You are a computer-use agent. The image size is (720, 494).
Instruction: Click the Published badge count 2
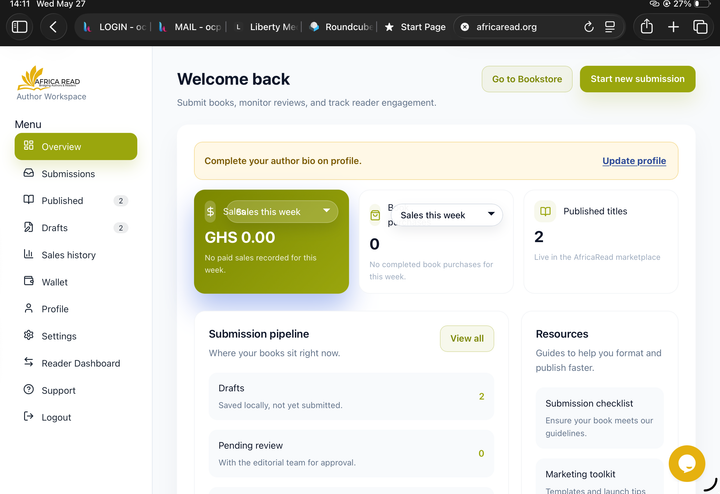(121, 201)
